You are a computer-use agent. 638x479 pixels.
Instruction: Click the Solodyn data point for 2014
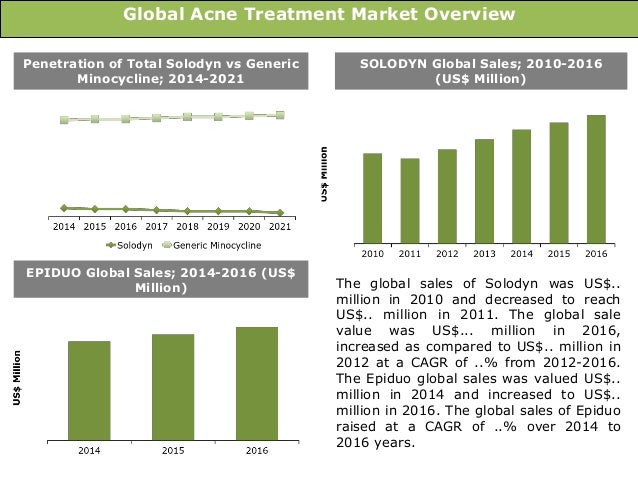point(64,208)
